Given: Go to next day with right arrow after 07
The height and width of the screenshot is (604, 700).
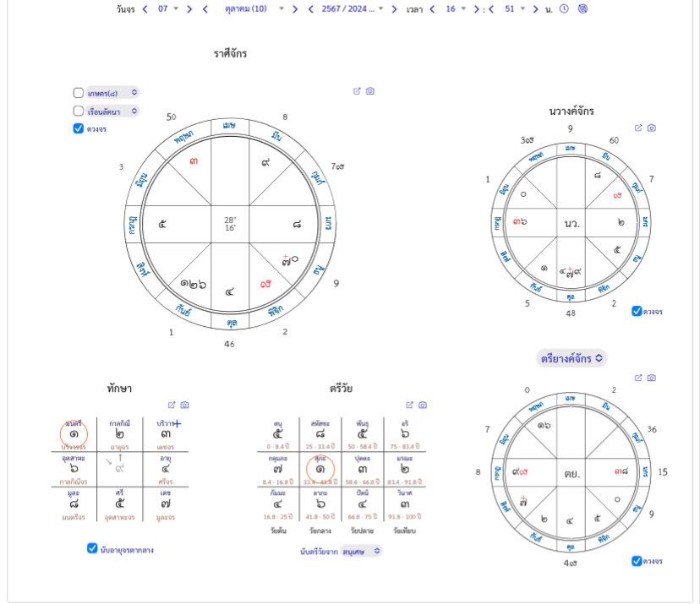Looking at the screenshot, I should click(189, 9).
